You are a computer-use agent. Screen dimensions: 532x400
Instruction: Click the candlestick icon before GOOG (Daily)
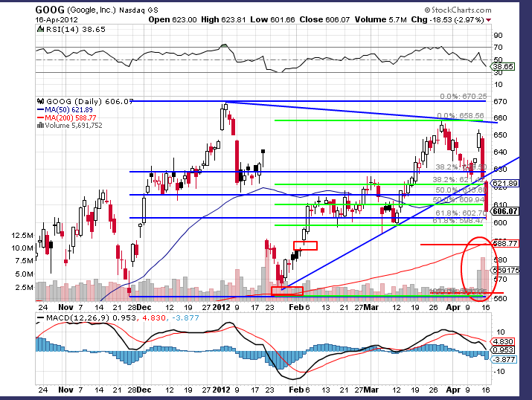point(40,101)
